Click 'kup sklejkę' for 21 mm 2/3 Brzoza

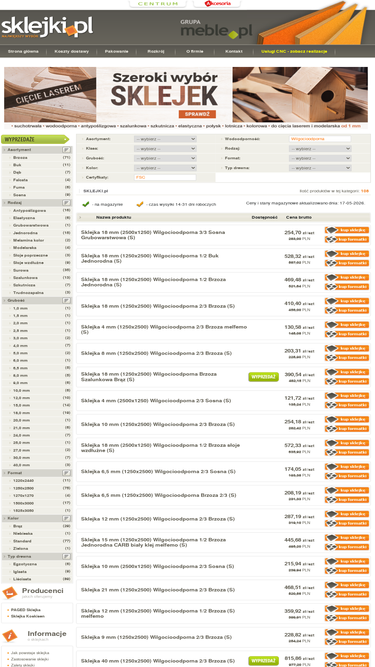347,585
